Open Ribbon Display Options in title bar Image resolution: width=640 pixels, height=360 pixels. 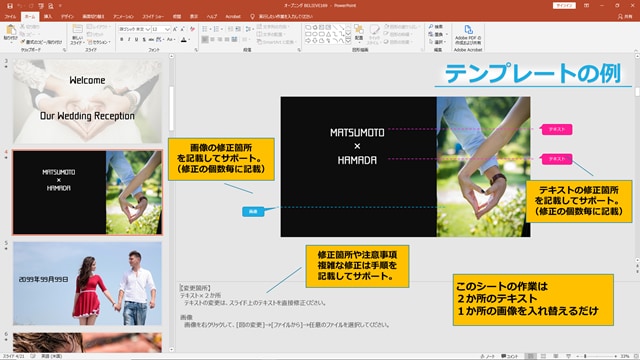pos(587,6)
